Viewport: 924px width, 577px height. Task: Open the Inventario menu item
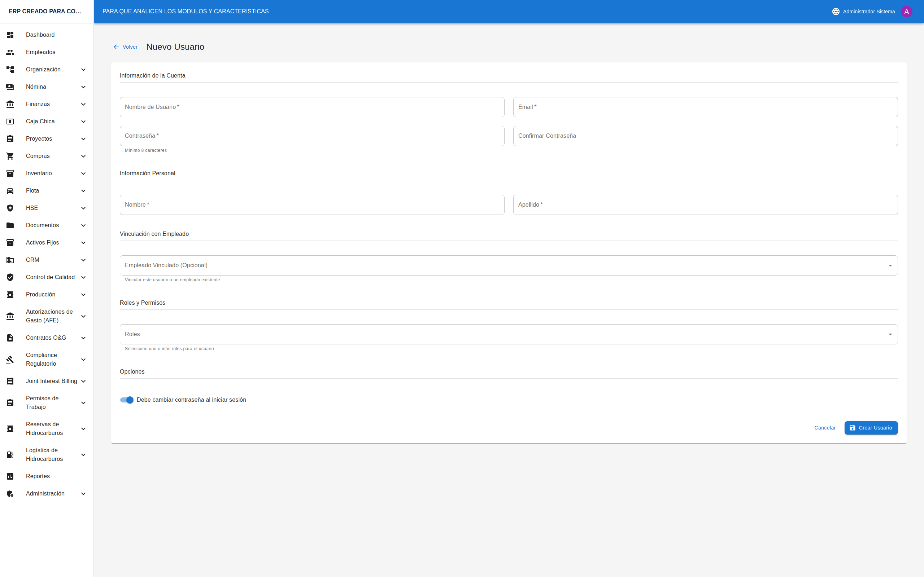(x=39, y=173)
